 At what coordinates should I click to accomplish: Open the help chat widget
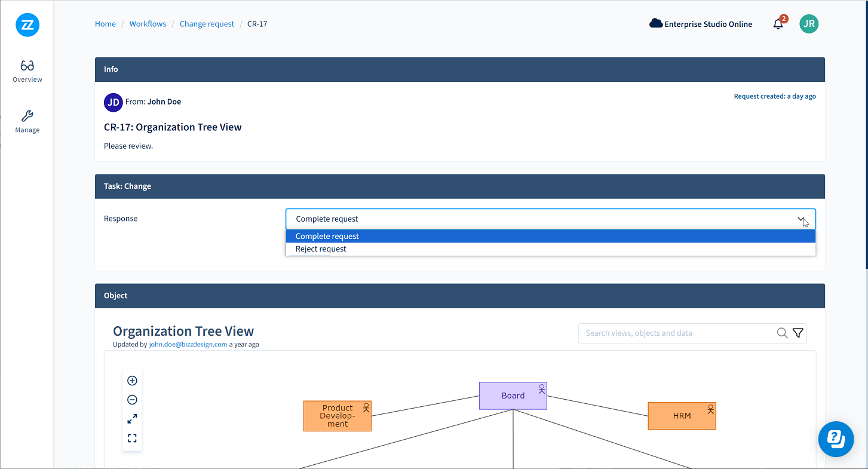836,439
